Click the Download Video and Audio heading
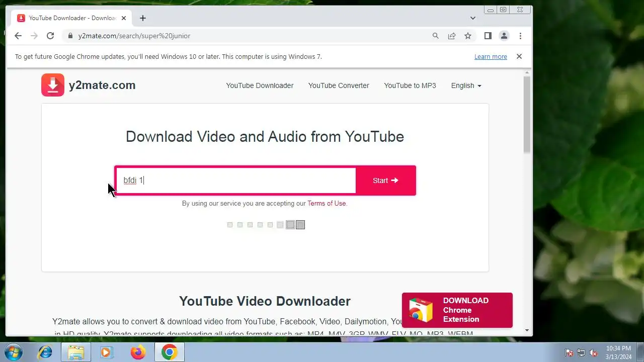 [265, 136]
